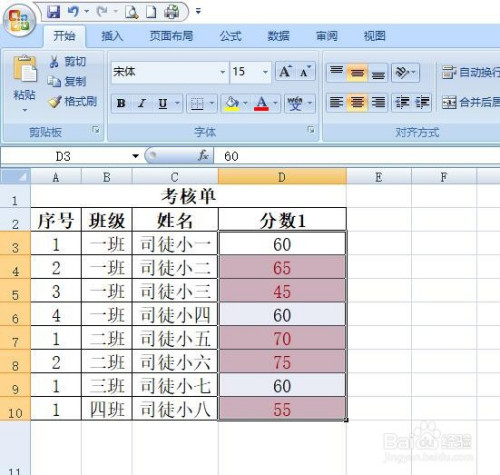The height and width of the screenshot is (475, 500).
Task: Click the Paste clipboard icon
Action: (x=25, y=69)
